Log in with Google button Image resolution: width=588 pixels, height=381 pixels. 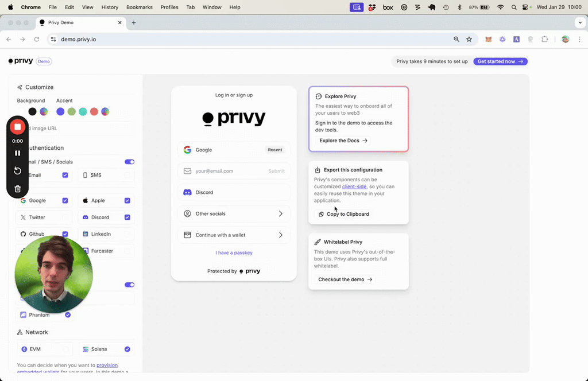pyautogui.click(x=234, y=150)
